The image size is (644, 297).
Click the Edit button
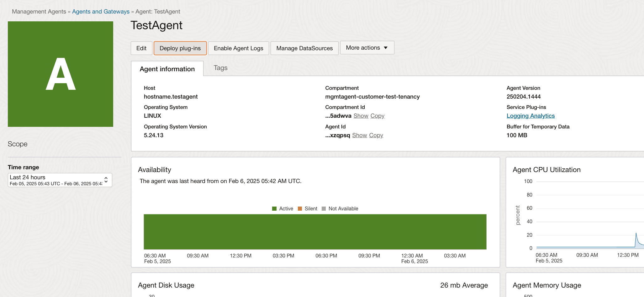pos(141,48)
